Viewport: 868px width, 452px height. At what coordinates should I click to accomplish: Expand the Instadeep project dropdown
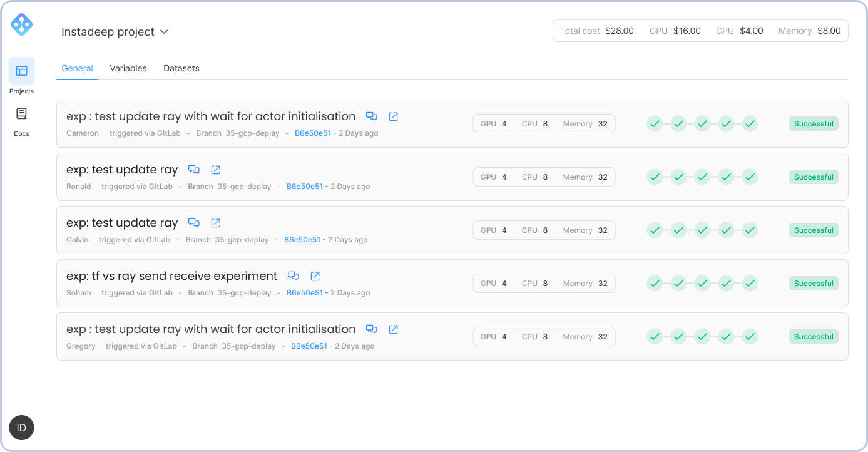pos(115,32)
